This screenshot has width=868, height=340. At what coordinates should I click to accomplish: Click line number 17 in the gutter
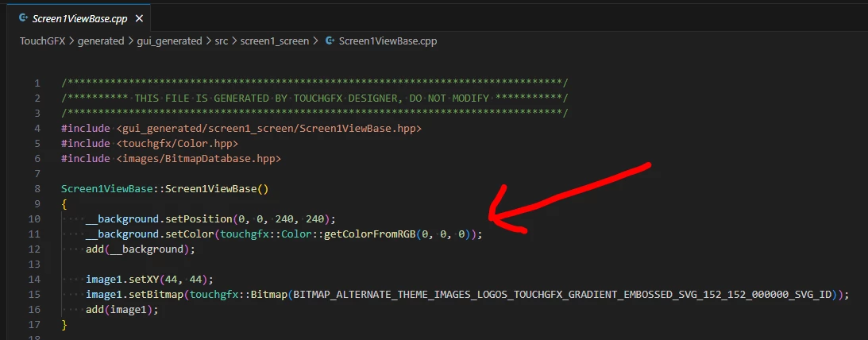click(34, 324)
